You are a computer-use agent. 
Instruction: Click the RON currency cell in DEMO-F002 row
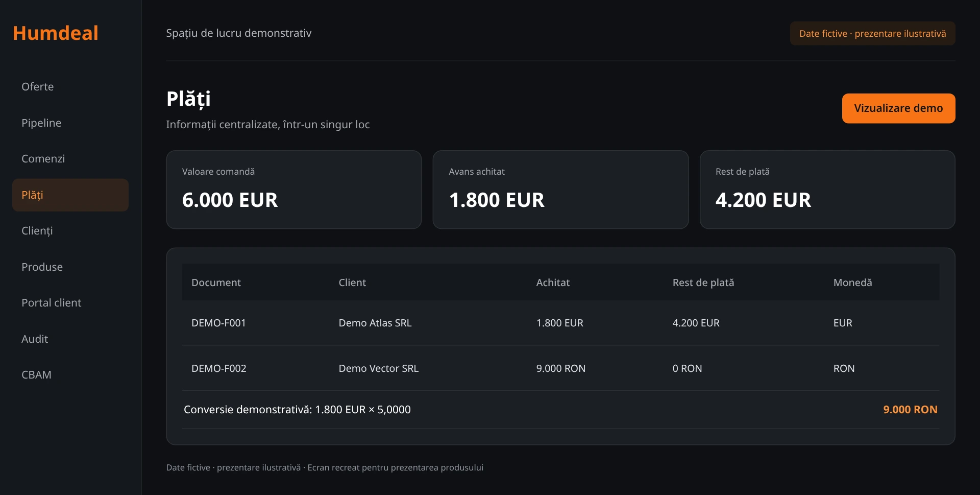click(x=844, y=368)
